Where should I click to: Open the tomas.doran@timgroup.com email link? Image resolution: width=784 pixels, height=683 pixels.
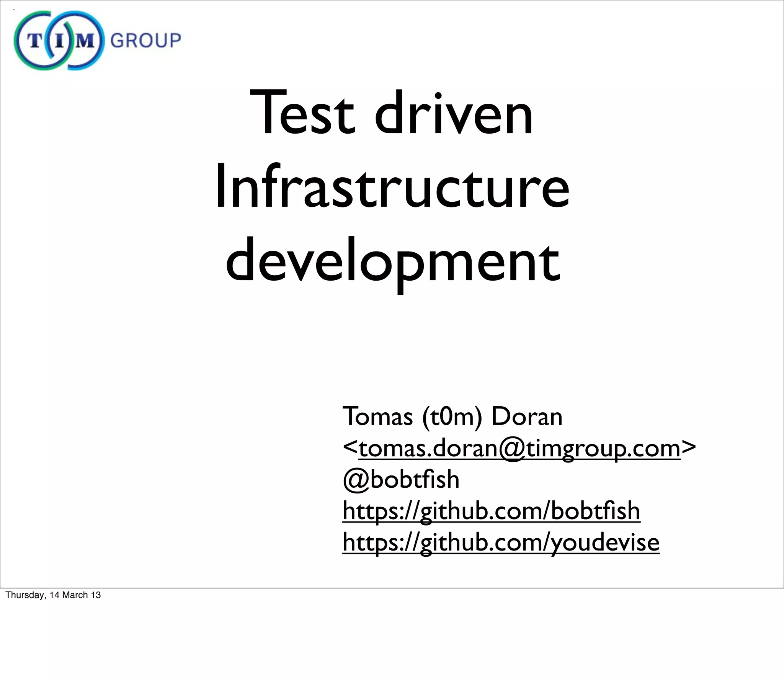coord(519,448)
